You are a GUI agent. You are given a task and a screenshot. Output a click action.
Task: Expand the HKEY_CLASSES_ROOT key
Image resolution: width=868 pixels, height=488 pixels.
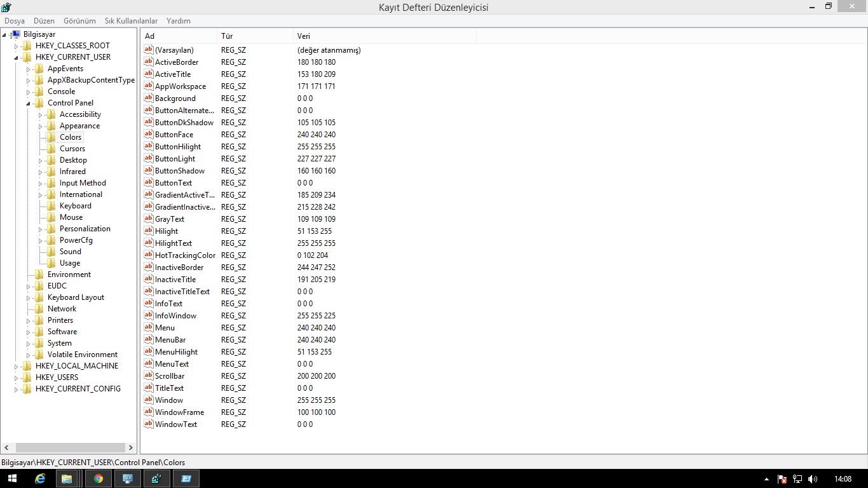[17, 46]
